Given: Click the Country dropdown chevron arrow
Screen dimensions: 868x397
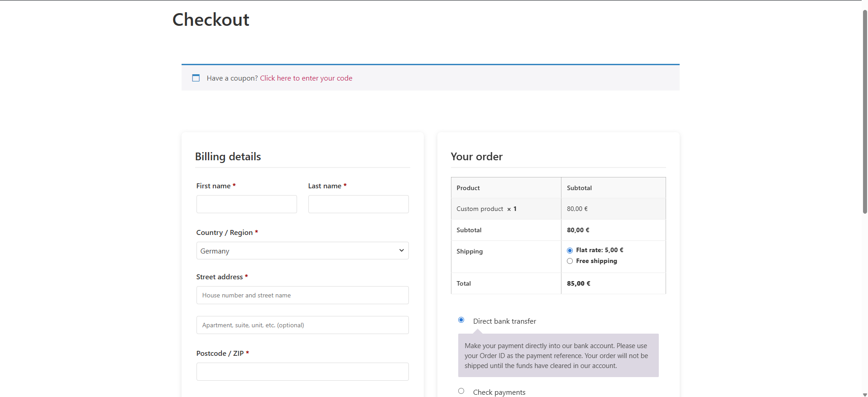Looking at the screenshot, I should click(x=401, y=251).
